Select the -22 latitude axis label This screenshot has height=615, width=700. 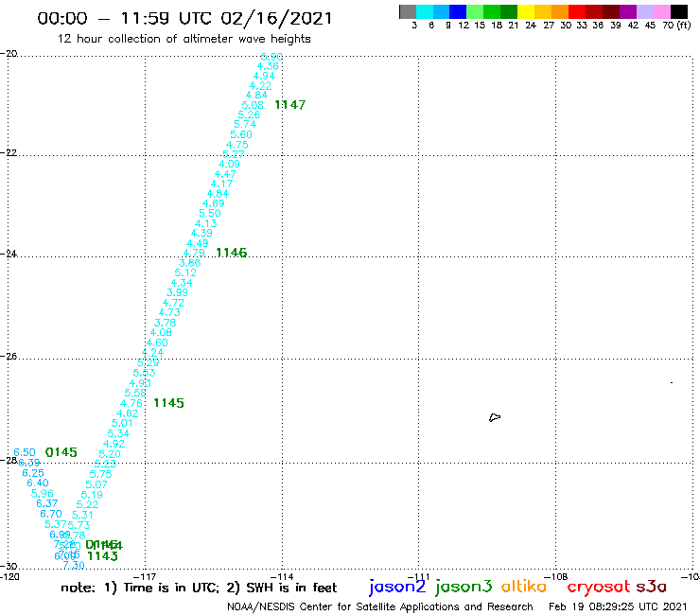pyautogui.click(x=9, y=152)
